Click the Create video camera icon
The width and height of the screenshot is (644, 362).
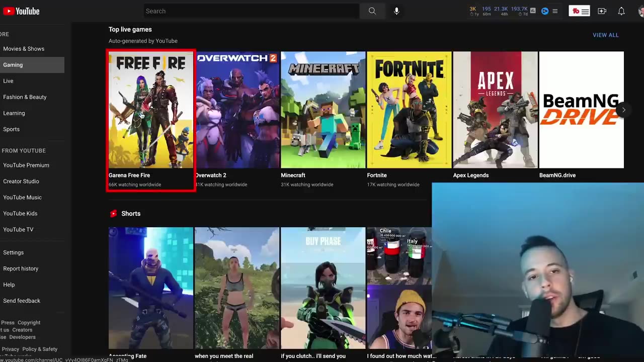[x=602, y=11]
